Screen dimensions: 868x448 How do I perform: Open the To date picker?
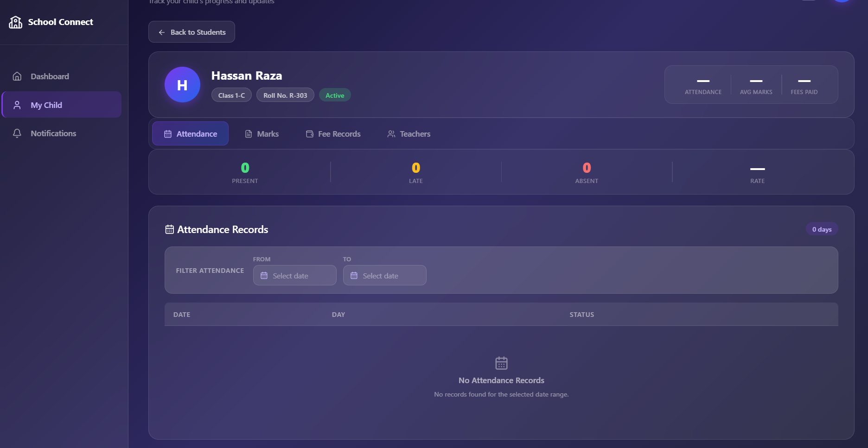[385, 275]
